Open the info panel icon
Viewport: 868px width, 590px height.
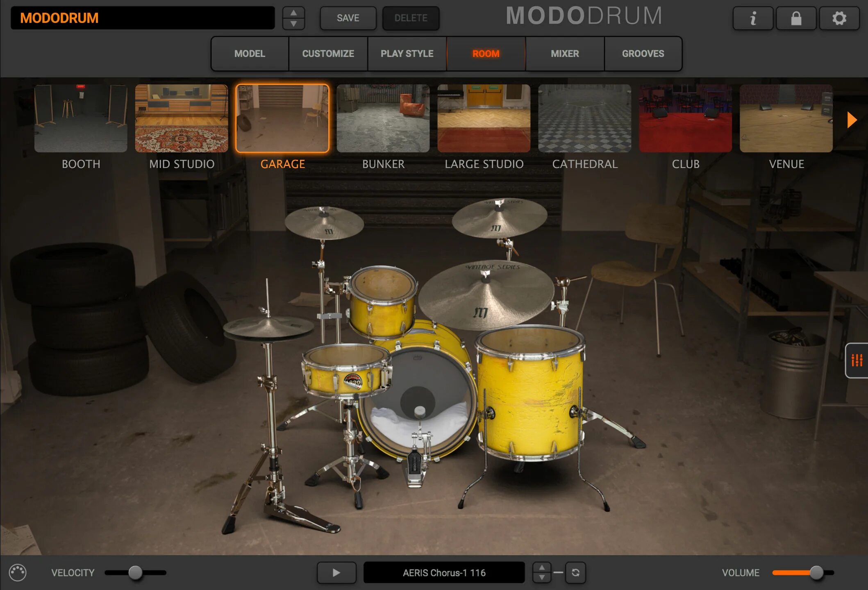click(x=753, y=18)
